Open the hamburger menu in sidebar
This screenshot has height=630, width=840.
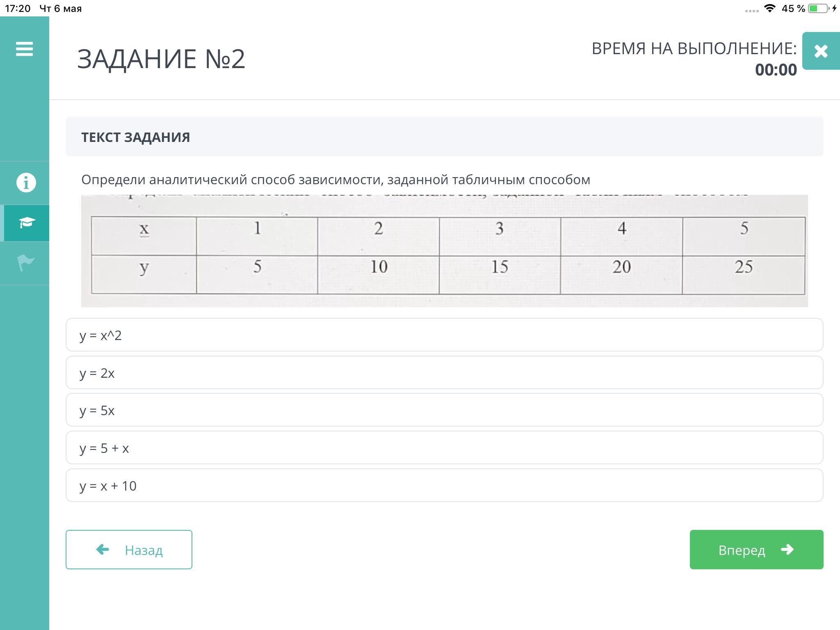(x=24, y=49)
